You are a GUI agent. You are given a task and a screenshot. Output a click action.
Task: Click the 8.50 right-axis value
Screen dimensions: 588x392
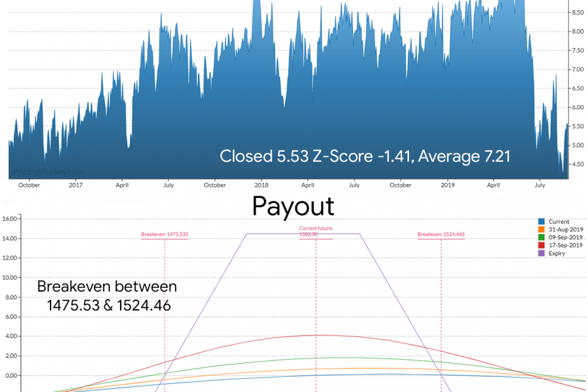[578, 13]
